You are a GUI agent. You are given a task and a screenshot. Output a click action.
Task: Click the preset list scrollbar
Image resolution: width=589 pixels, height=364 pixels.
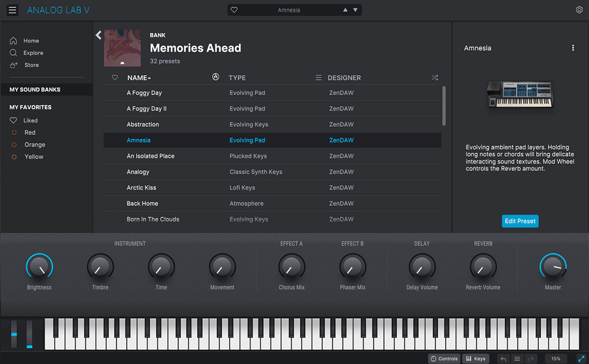pyautogui.click(x=444, y=106)
